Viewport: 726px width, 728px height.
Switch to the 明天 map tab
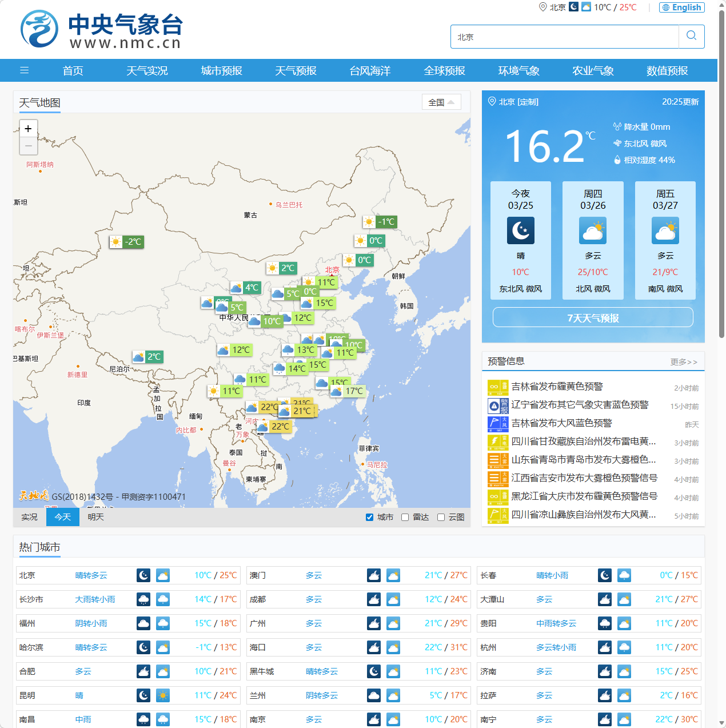[95, 516]
